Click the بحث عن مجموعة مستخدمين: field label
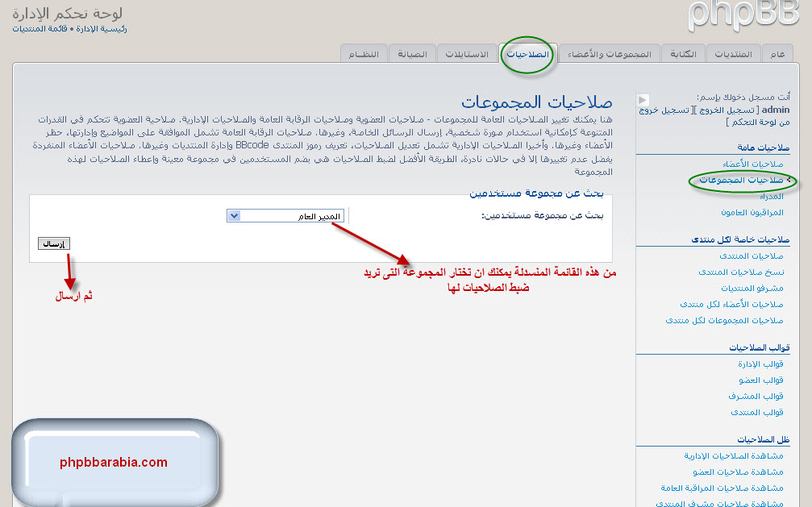The height and width of the screenshot is (507, 812). [543, 215]
